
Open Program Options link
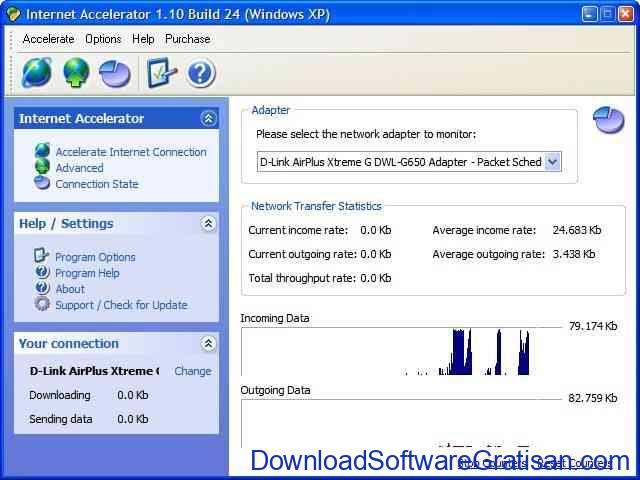tap(95, 257)
